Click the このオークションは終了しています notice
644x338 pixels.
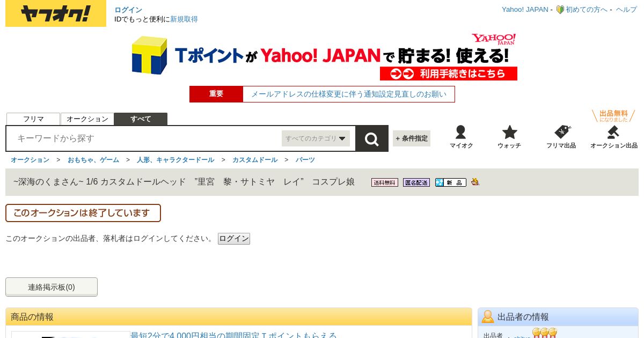coord(83,213)
